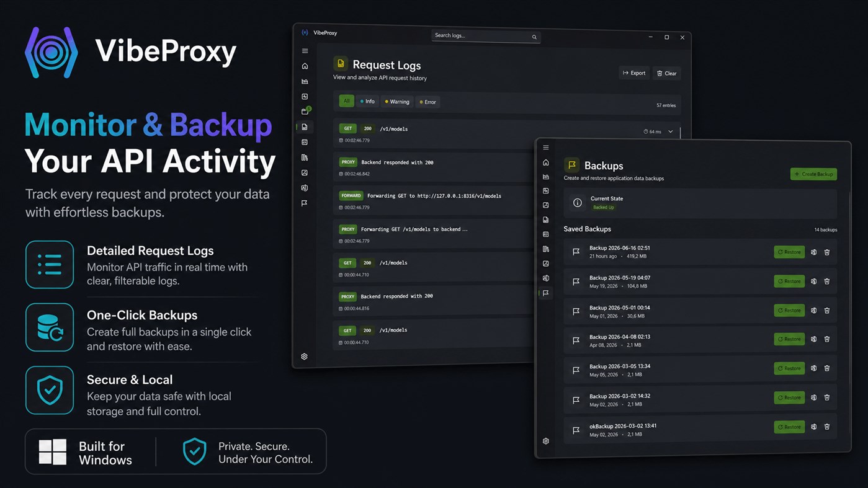Viewport: 868px width, 488px height.
Task: Open settings gear in Request Logs window
Action: pos(304,357)
